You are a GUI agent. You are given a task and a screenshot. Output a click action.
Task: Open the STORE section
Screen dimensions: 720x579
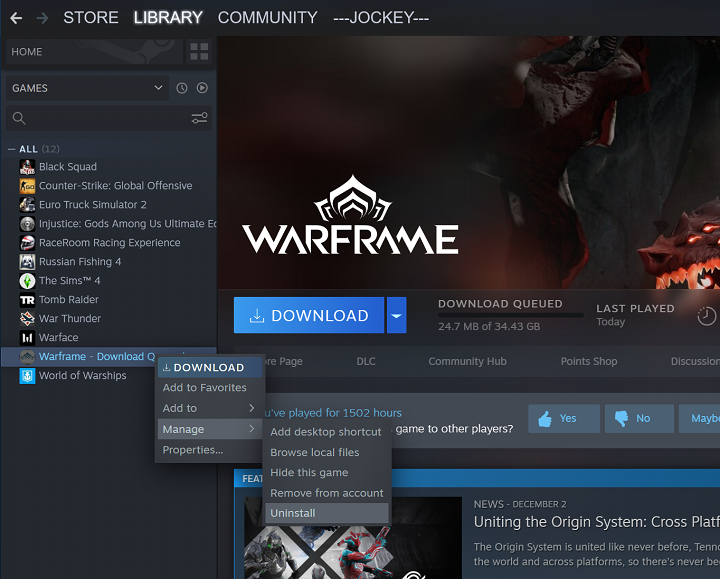[91, 17]
